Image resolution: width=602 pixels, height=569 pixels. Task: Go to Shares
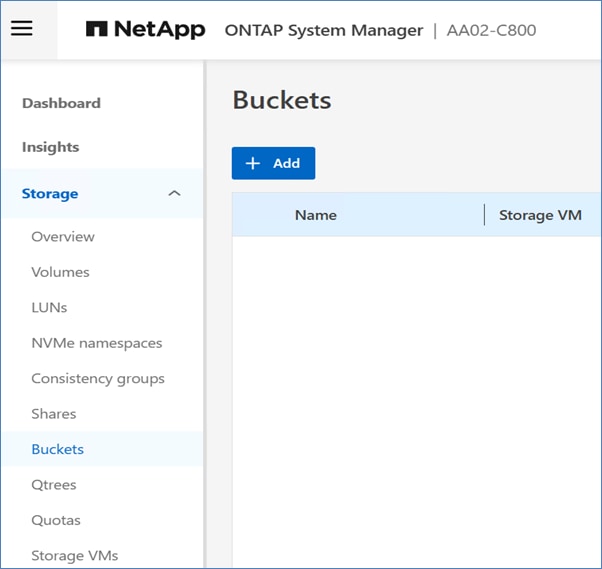(54, 414)
